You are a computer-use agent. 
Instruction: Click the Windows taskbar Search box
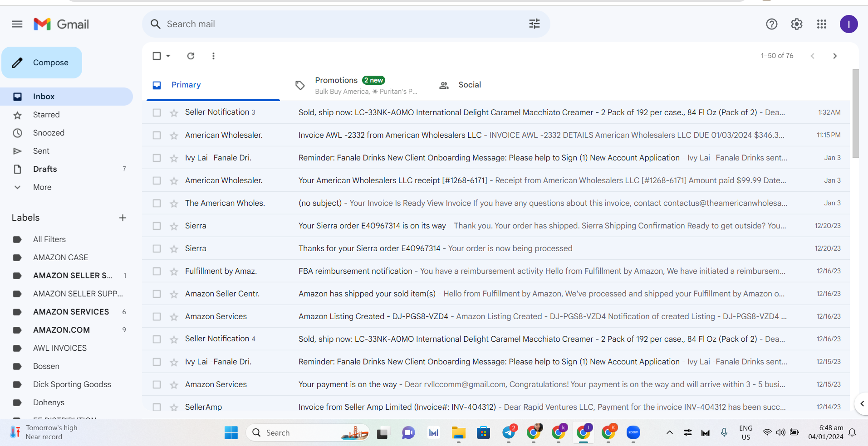308,433
